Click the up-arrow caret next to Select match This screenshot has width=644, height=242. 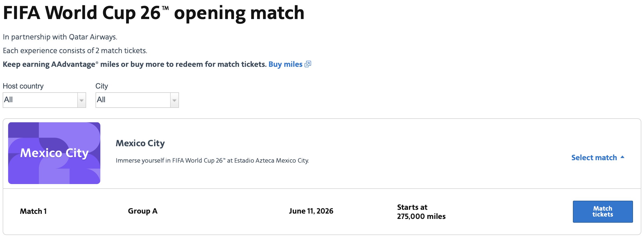coord(623,157)
